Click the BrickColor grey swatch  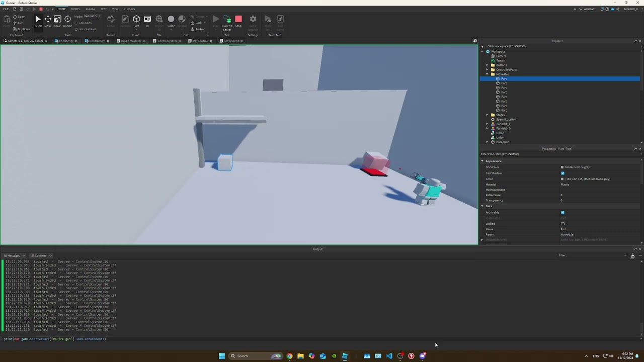click(x=562, y=167)
